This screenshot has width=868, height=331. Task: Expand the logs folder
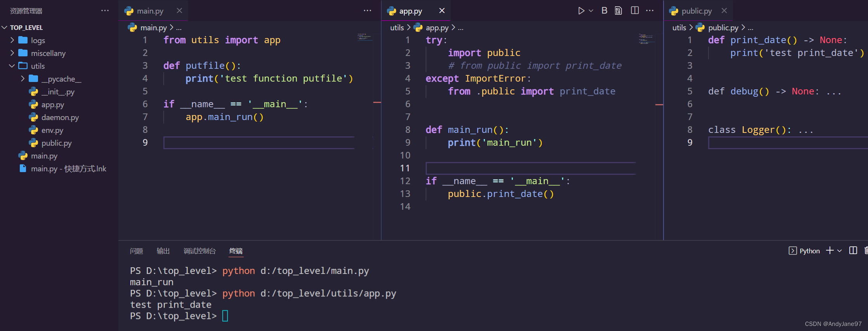tap(12, 40)
